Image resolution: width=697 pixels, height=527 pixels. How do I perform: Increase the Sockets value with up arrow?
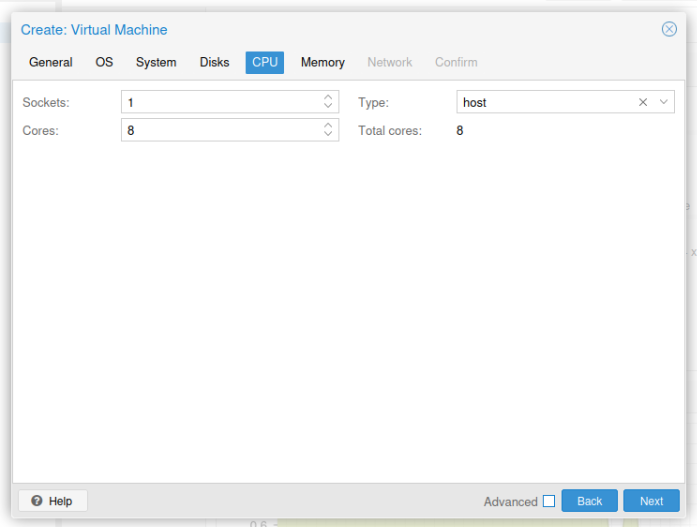tap(328, 98)
